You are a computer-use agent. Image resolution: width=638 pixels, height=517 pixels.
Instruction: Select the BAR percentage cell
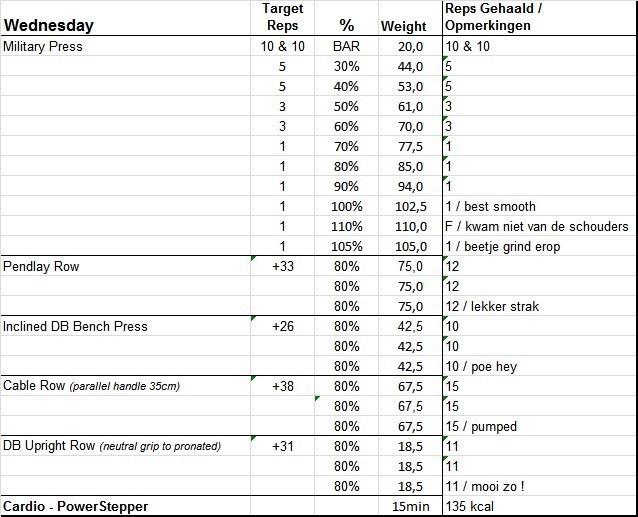(347, 46)
